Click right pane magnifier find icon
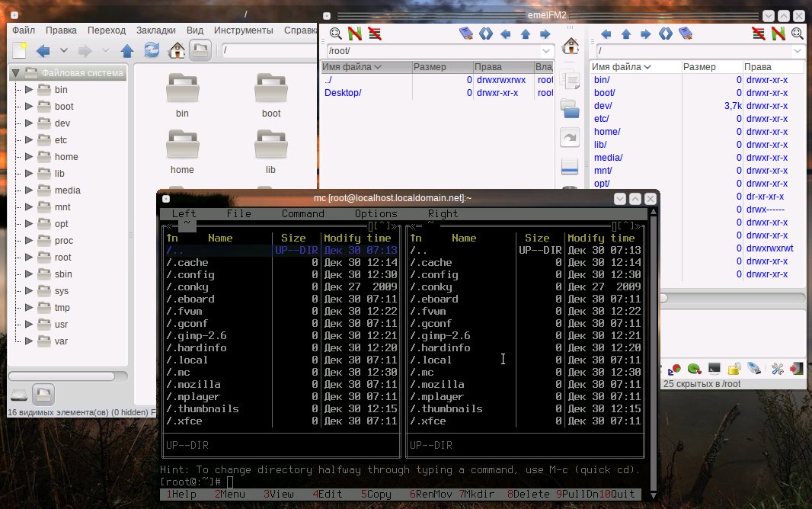This screenshot has width=812, height=509. click(798, 34)
